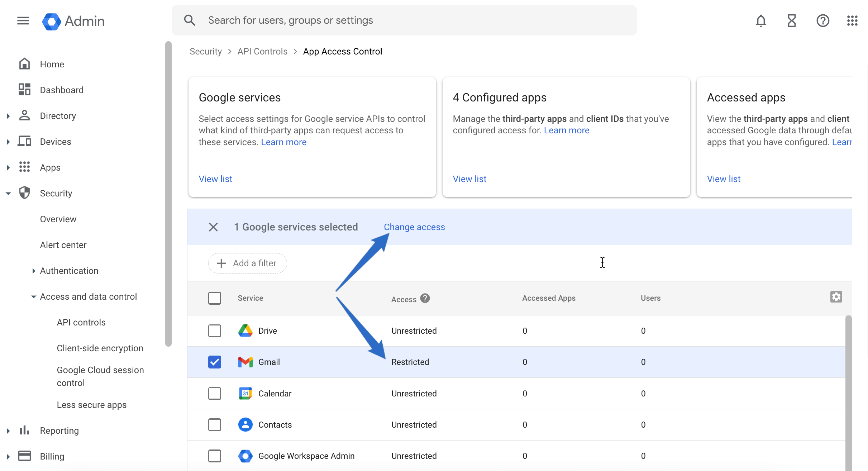This screenshot has height=471, width=868.
Task: Expand the Devices section arrow
Action: [8, 142]
